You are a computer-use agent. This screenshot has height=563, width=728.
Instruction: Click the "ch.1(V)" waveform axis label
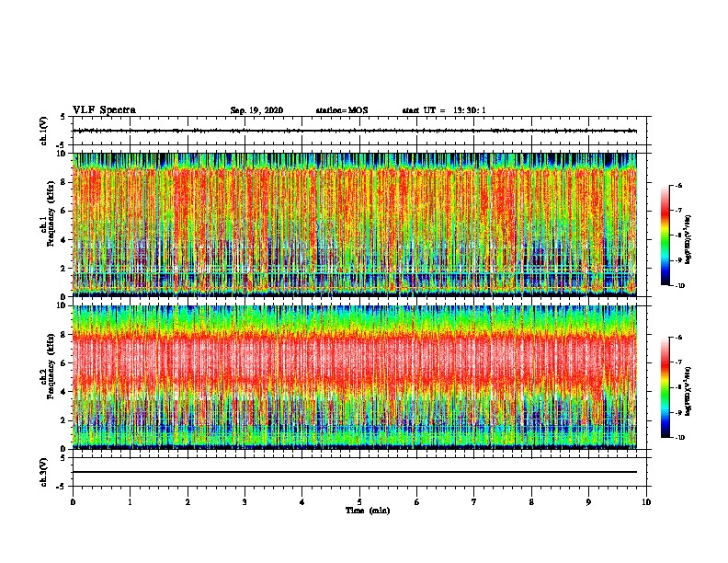43,131
